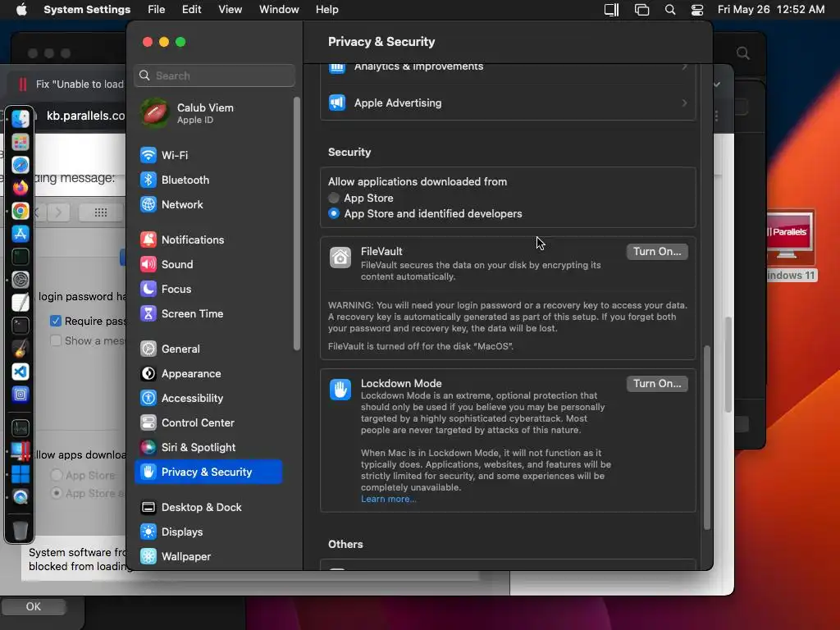
Task: Open Apple Advertising chevron row
Action: click(x=508, y=103)
